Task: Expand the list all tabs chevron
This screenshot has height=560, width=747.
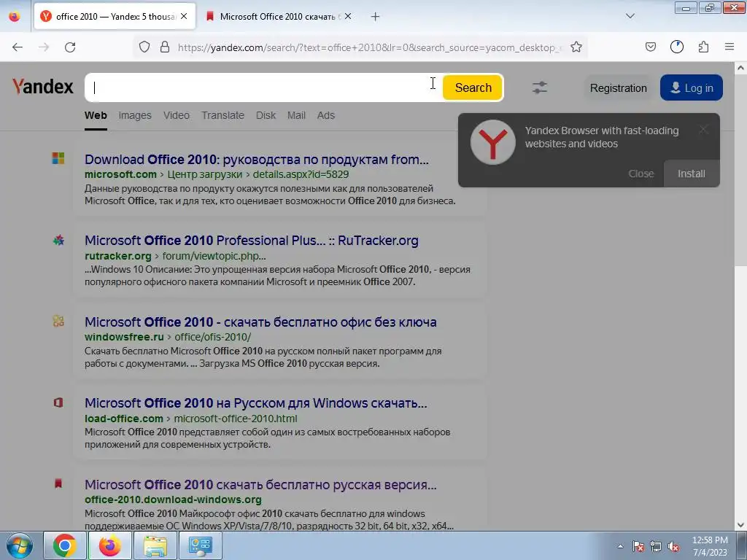Action: pos(630,16)
